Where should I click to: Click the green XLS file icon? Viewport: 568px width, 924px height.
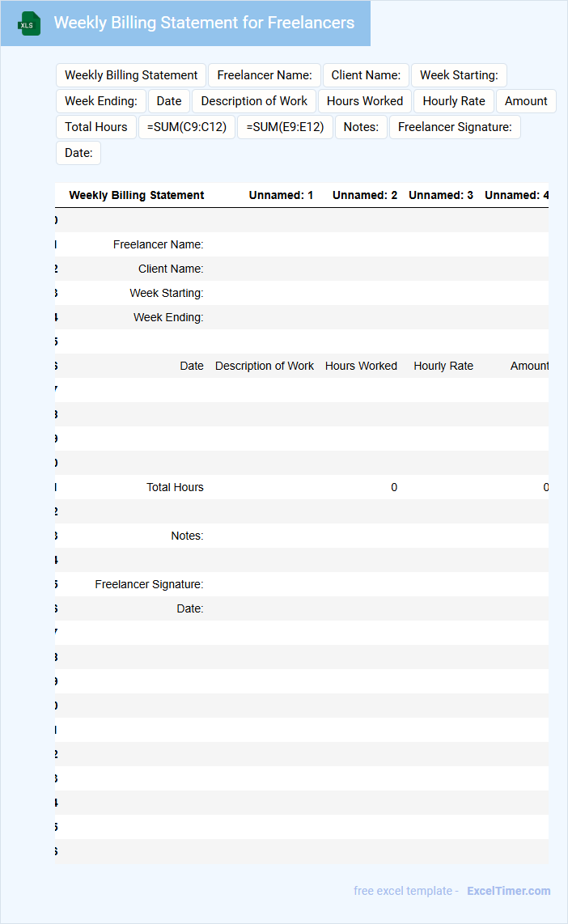coord(29,23)
